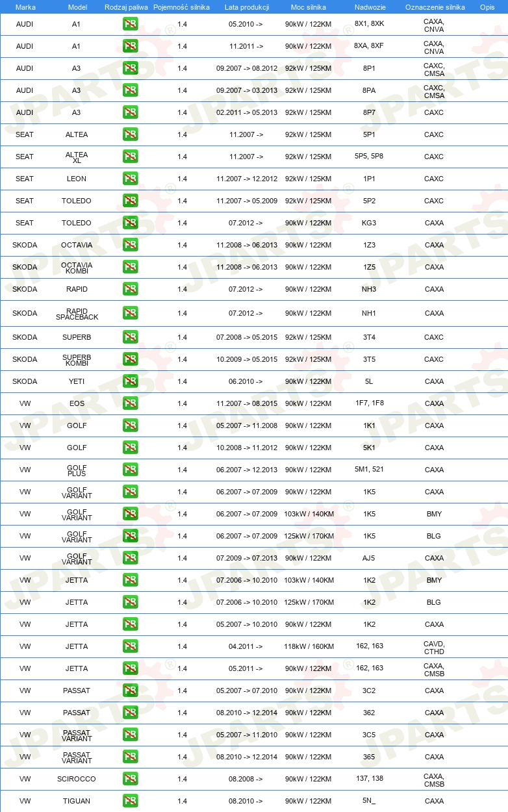Select the SCIROCCO model cell

(x=77, y=779)
